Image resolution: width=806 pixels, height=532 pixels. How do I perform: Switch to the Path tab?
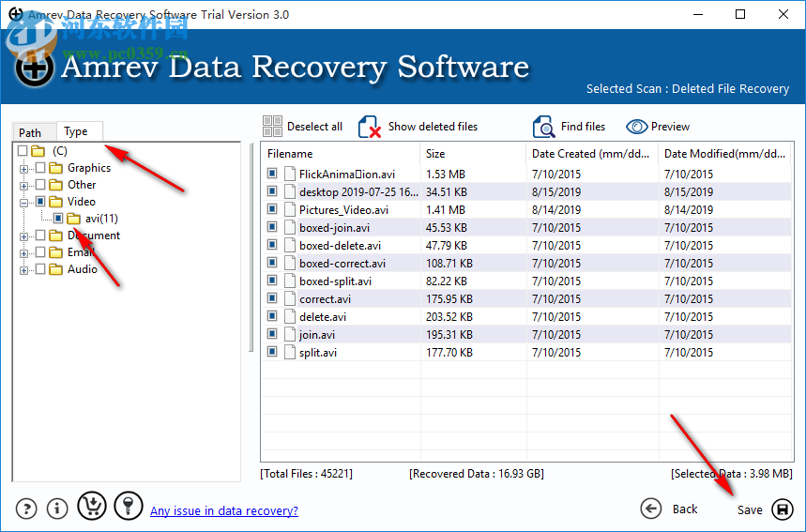tap(34, 132)
